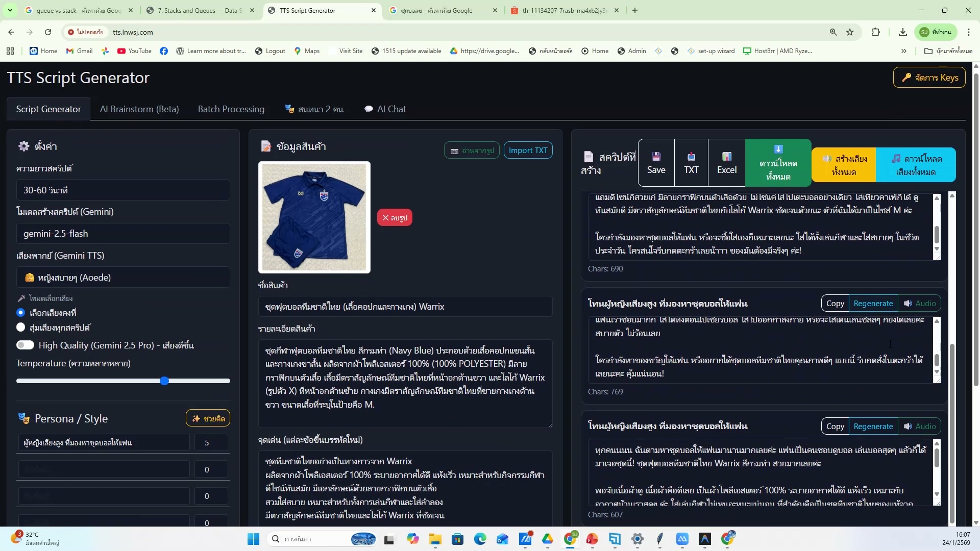Click the green download-all button
980x551 pixels.
[x=778, y=163]
